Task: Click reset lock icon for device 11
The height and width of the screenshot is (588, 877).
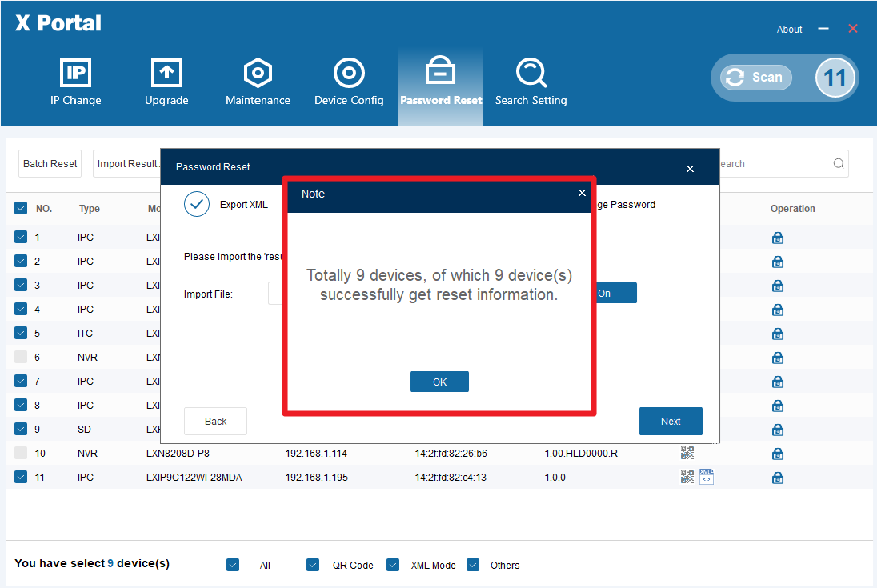Action: click(777, 478)
